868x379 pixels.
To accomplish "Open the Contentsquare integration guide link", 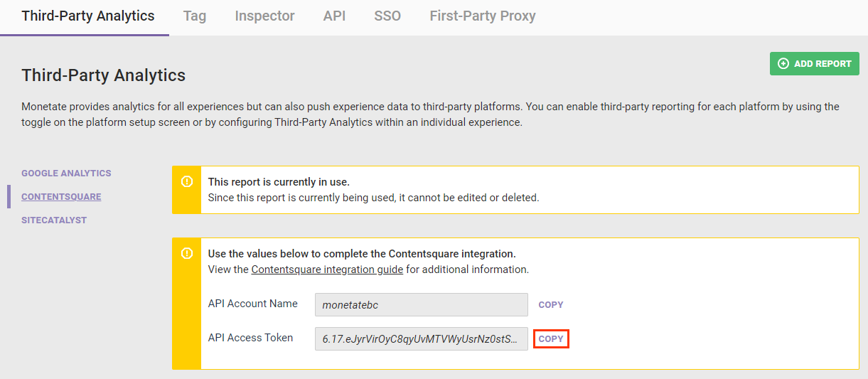I will click(327, 269).
